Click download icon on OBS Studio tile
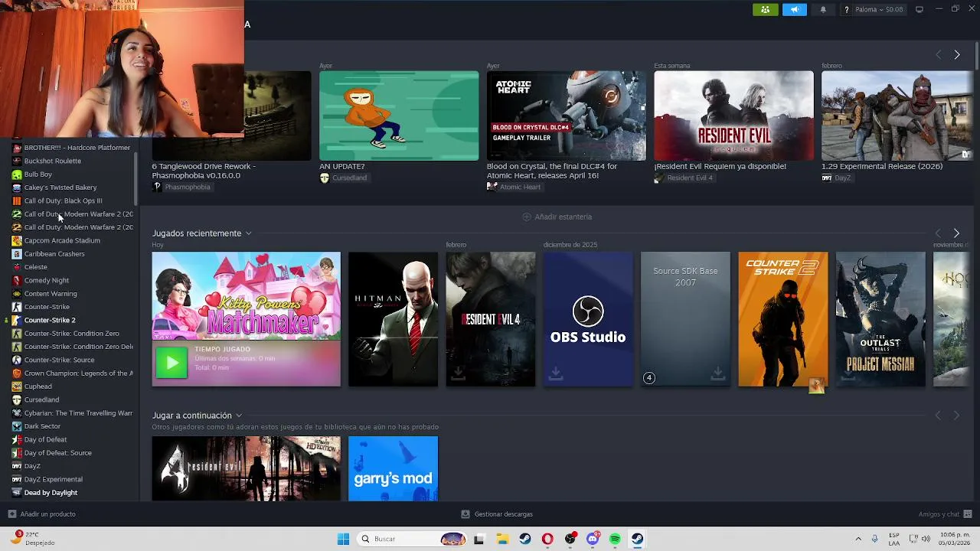The width and height of the screenshot is (980, 551). pyautogui.click(x=556, y=373)
